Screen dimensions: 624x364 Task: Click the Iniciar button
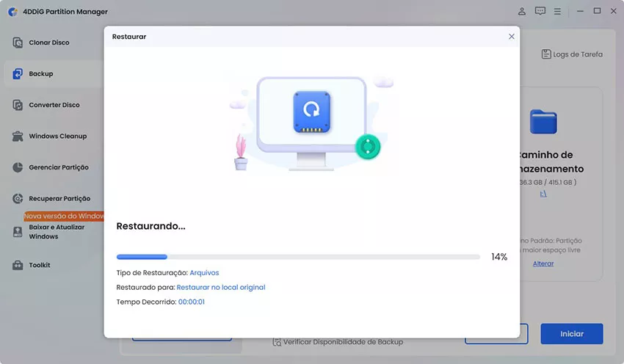(572, 334)
